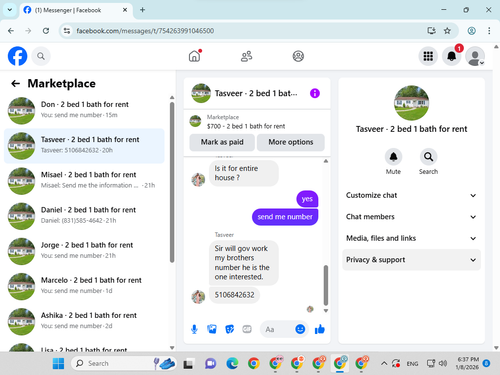Click the Facebook logo

[17, 56]
